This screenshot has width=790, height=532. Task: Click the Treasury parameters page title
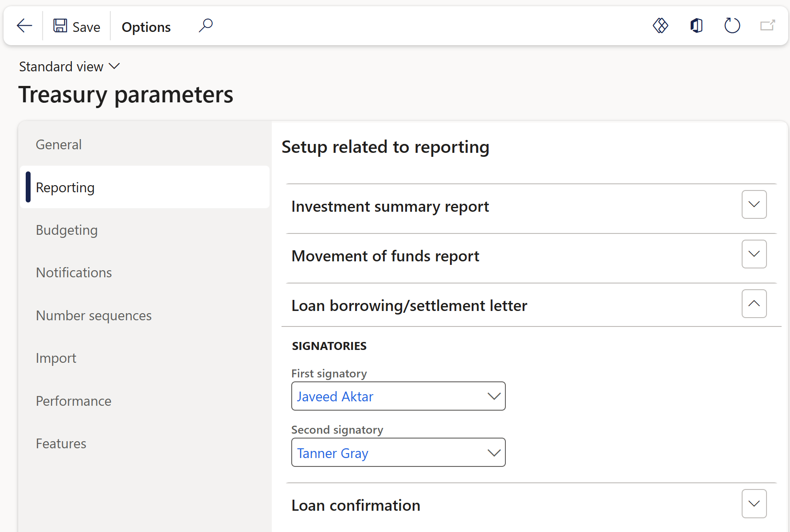click(126, 94)
